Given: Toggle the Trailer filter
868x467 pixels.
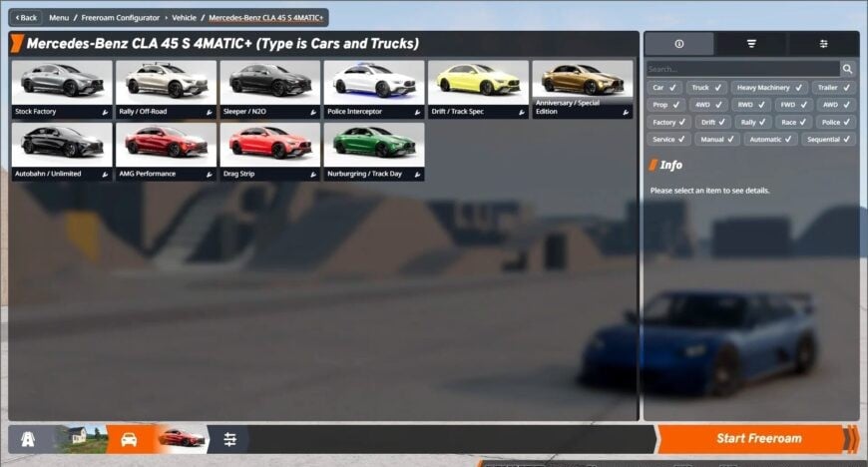Looking at the screenshot, I should tap(834, 88).
